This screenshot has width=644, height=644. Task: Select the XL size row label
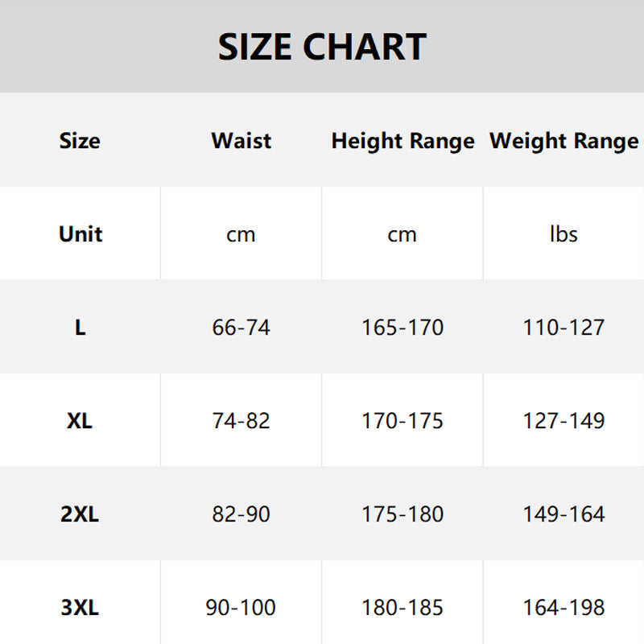tap(80, 421)
